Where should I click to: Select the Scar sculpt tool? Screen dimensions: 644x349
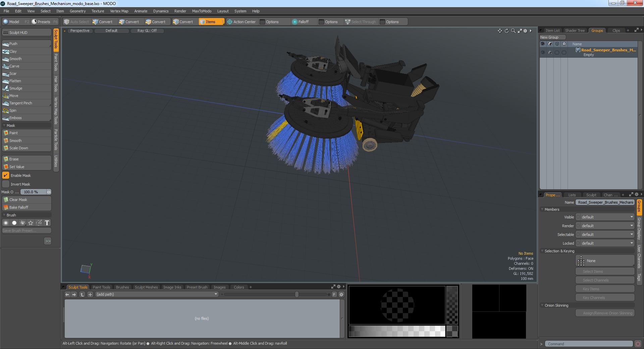[x=26, y=73]
